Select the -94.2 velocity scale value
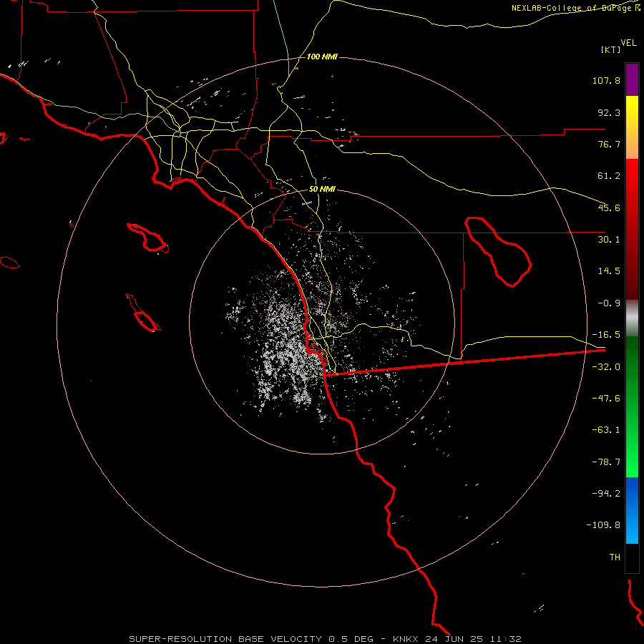 tap(606, 493)
